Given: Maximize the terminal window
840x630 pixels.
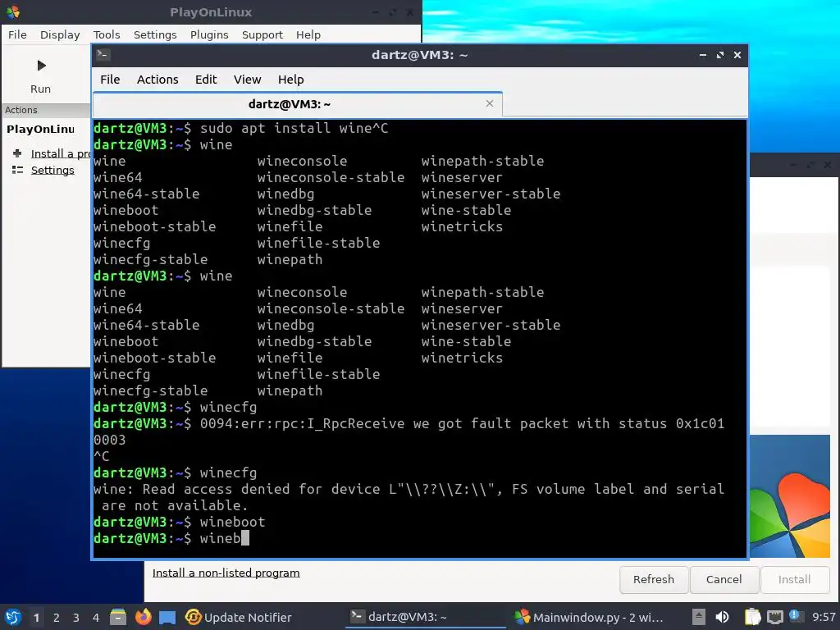Looking at the screenshot, I should point(720,55).
